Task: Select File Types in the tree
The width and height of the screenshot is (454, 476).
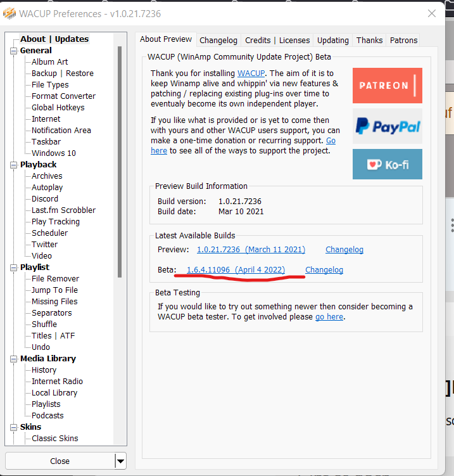Action: point(50,85)
